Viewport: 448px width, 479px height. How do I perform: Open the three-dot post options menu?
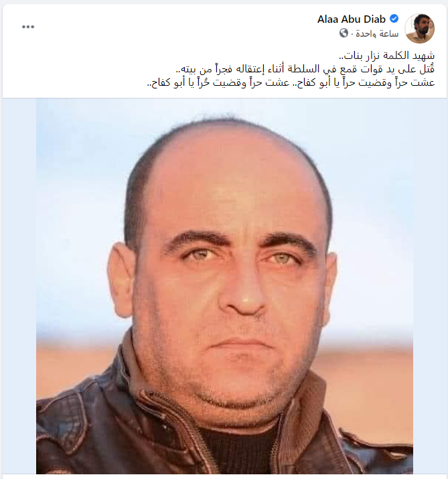pyautogui.click(x=28, y=27)
